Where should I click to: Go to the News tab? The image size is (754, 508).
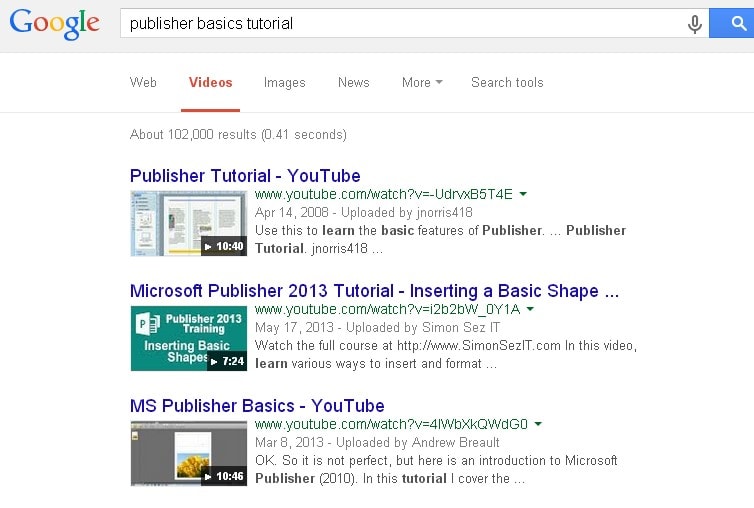(x=353, y=82)
